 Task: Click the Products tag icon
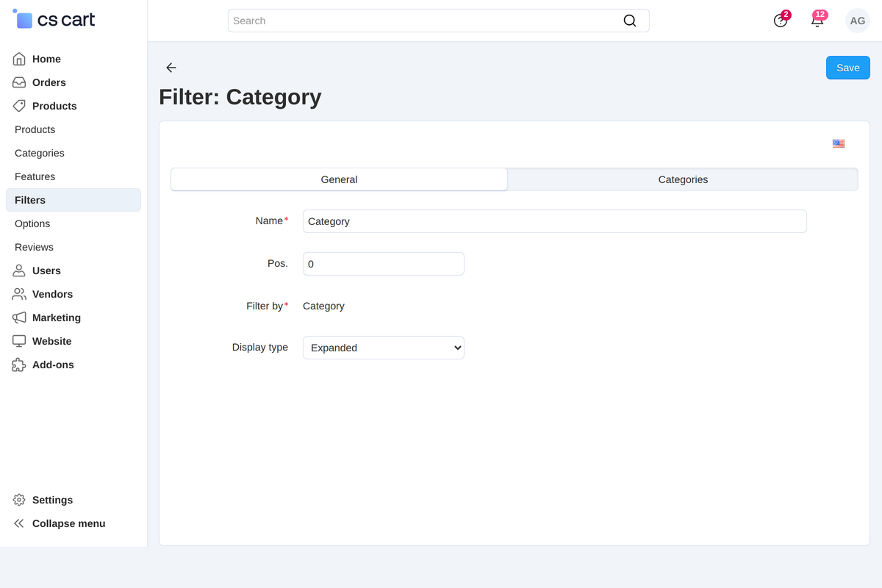(19, 106)
